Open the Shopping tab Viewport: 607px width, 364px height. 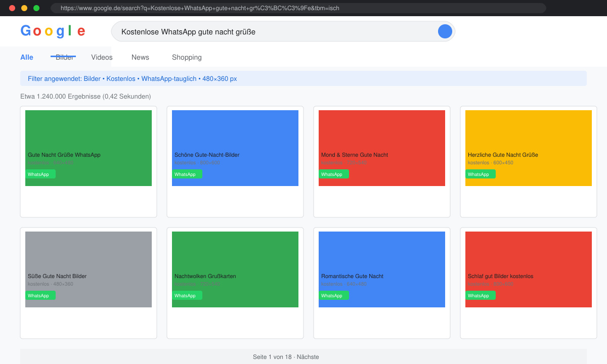(x=187, y=57)
